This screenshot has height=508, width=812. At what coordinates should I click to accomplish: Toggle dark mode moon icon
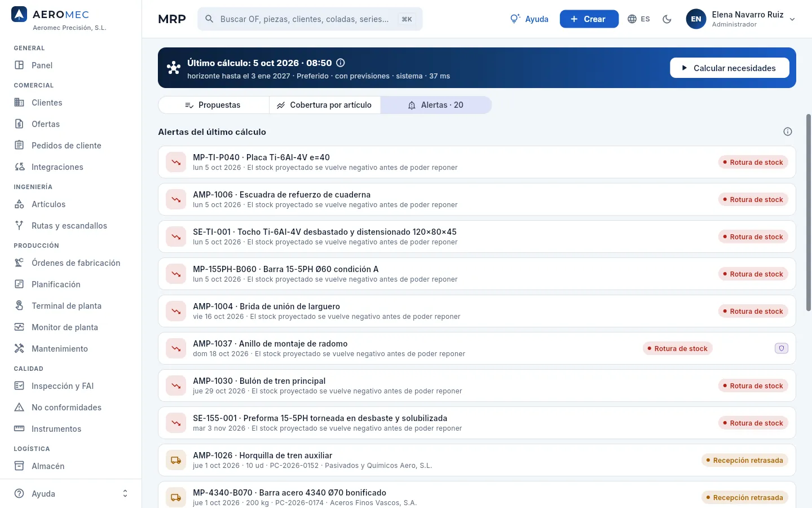coord(667,19)
